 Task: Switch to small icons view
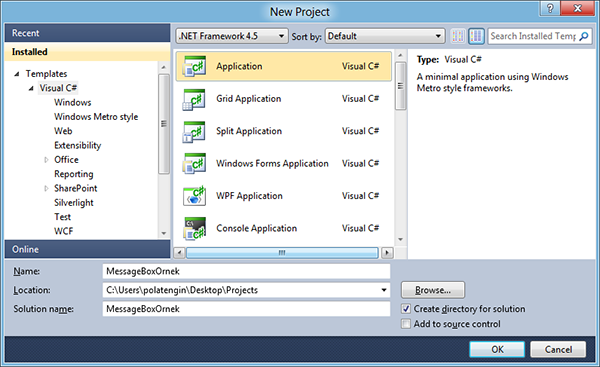(458, 36)
